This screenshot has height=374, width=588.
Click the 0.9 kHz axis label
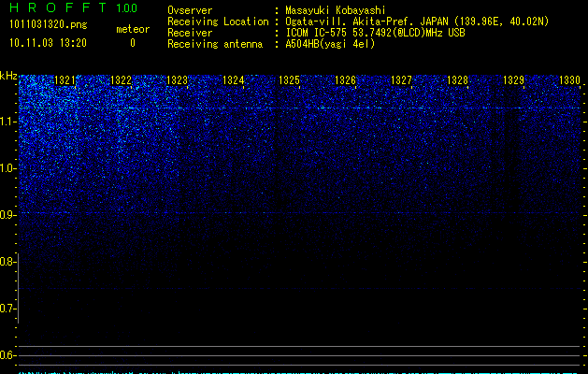point(7,215)
